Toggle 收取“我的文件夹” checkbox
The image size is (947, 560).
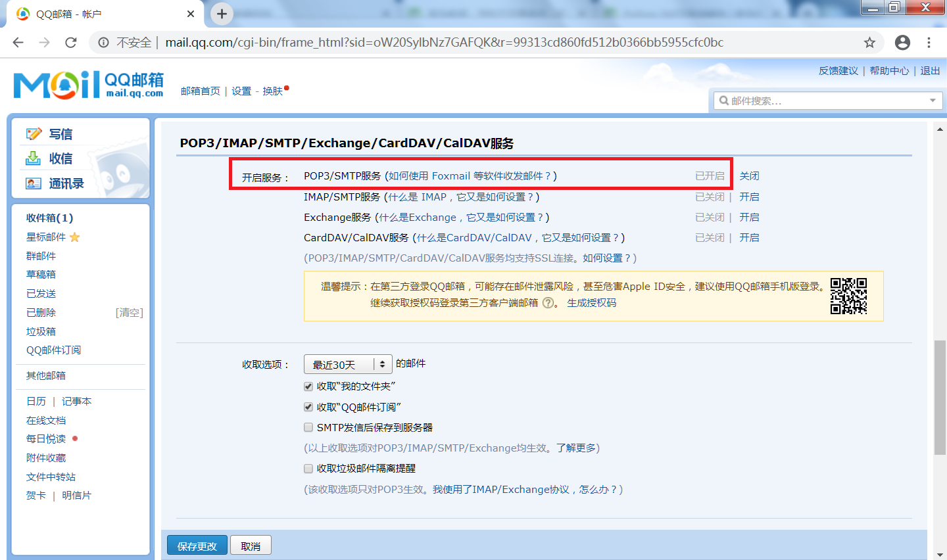pos(308,386)
